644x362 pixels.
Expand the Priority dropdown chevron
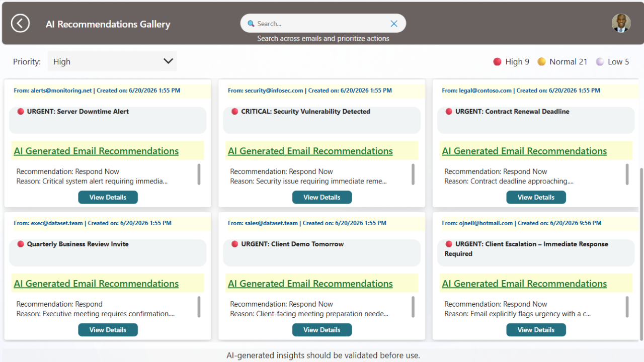click(168, 61)
